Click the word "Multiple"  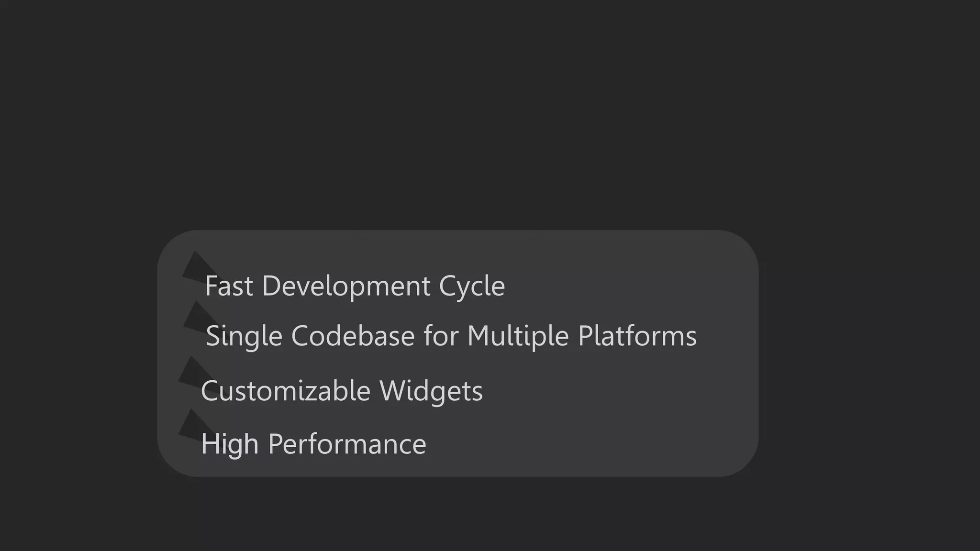click(518, 336)
